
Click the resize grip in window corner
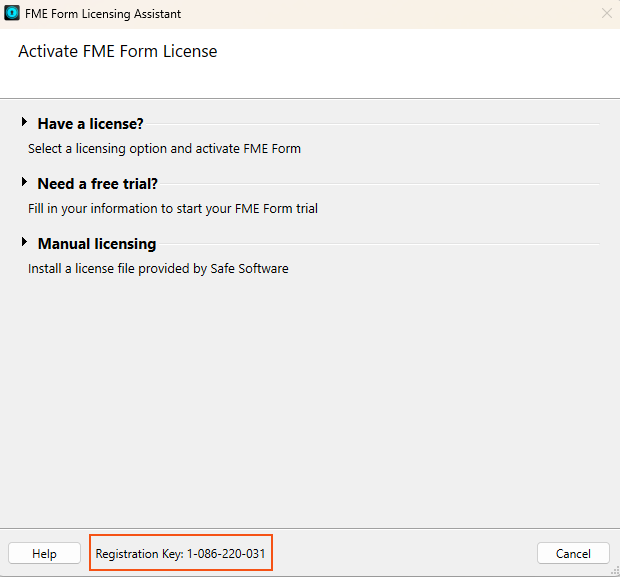615,571
